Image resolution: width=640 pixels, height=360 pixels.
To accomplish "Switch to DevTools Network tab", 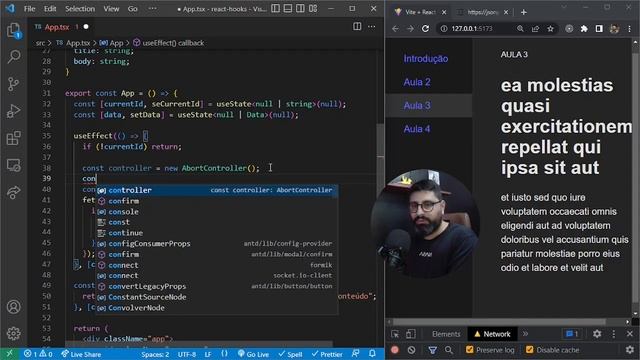I will pos(492,334).
